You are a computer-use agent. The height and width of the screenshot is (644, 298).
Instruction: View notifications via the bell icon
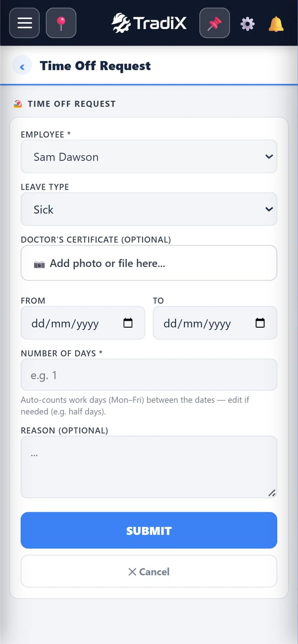click(276, 24)
